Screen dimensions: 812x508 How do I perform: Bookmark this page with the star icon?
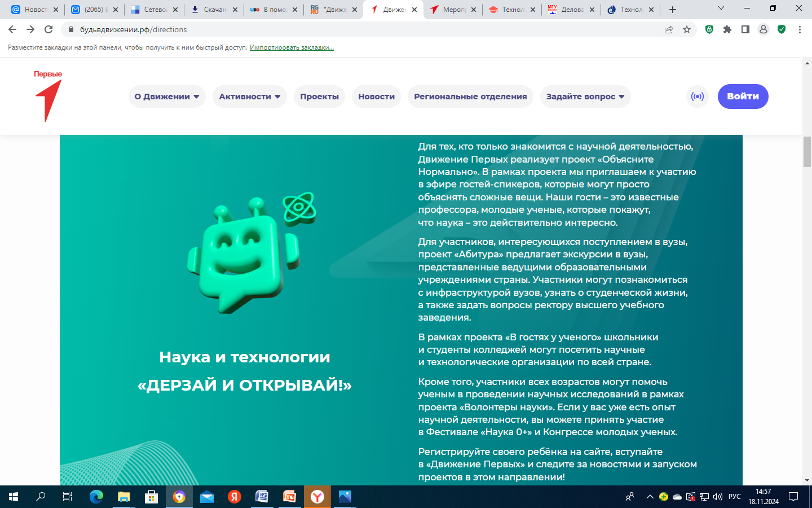686,29
